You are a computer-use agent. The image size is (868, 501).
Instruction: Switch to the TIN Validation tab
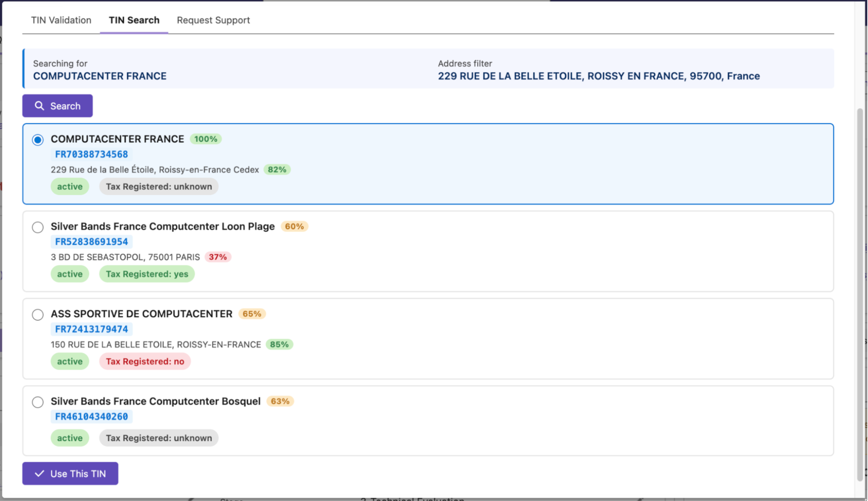[61, 20]
